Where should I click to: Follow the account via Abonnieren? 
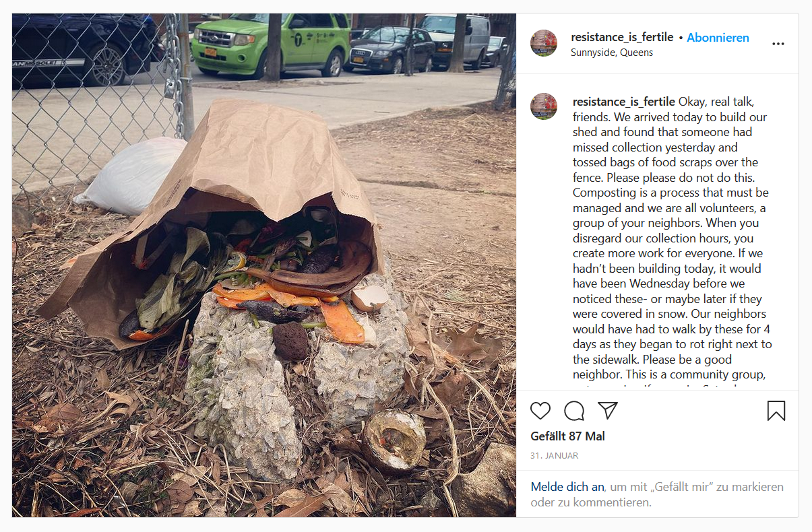tap(718, 38)
